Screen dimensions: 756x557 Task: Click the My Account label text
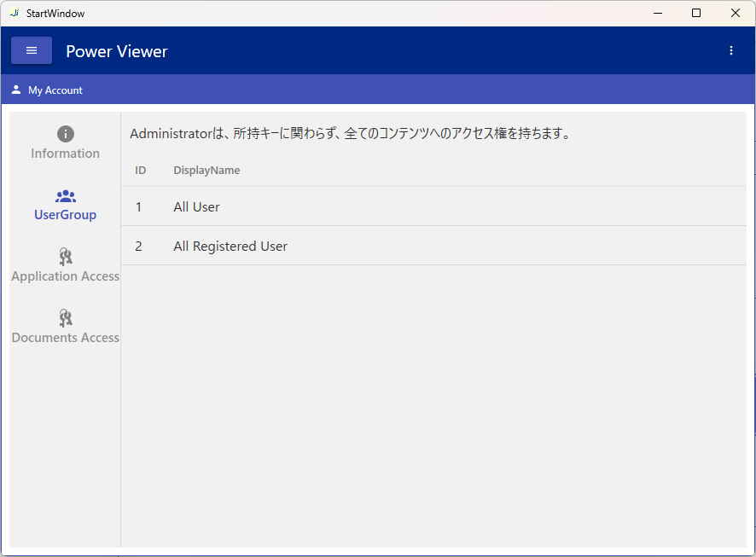[x=55, y=90]
